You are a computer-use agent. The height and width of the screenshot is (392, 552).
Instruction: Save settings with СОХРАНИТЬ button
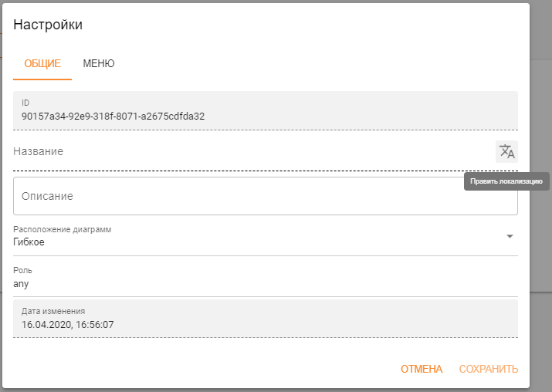tap(488, 369)
